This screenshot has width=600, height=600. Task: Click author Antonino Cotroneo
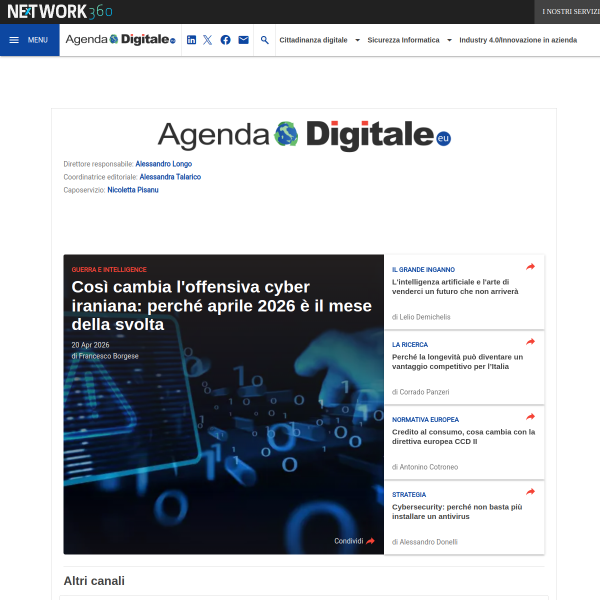[x=429, y=467]
